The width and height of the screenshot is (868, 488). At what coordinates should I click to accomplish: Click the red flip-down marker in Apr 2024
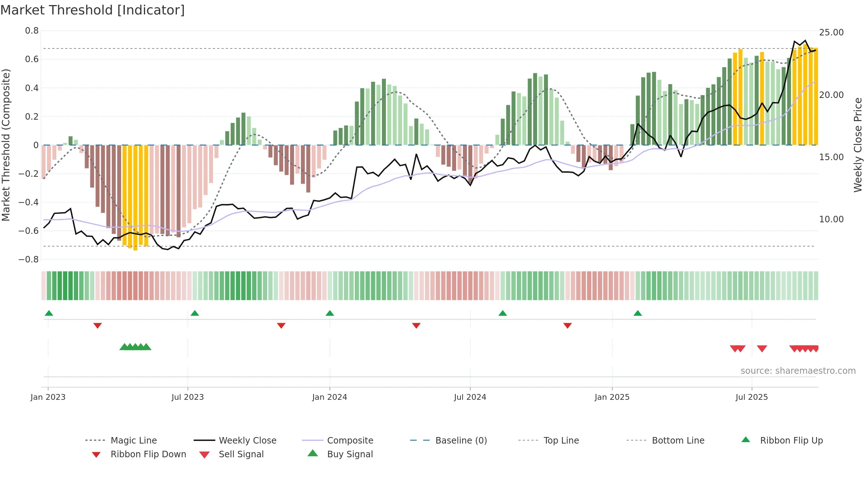[416, 326]
